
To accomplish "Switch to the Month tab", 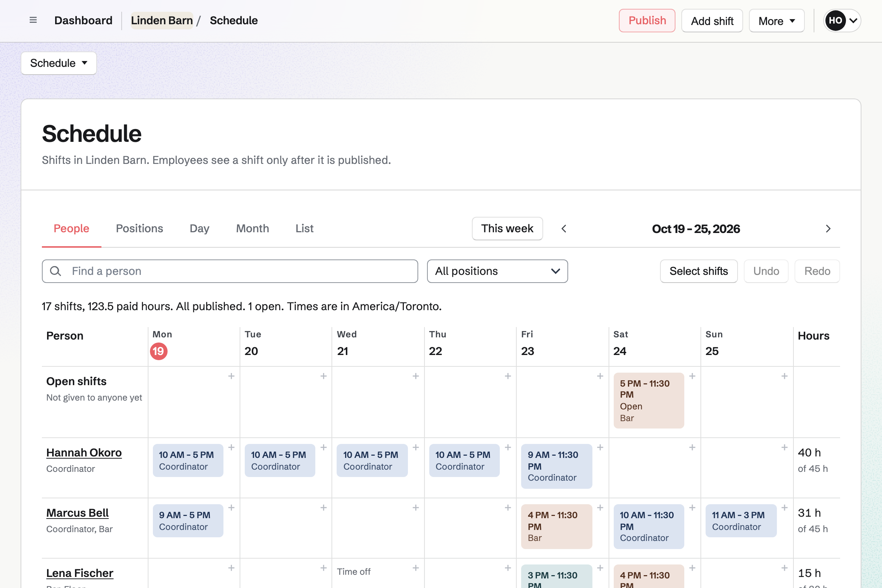I will [252, 228].
